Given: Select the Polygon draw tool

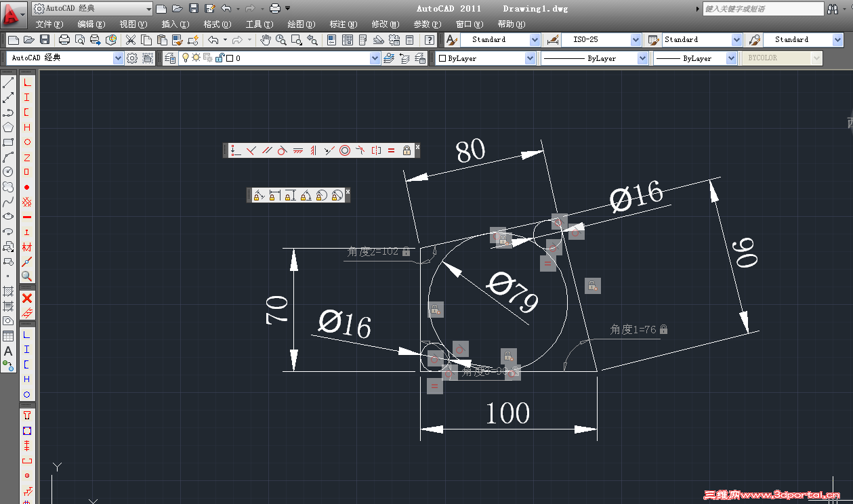Looking at the screenshot, I should pyautogui.click(x=9, y=126).
